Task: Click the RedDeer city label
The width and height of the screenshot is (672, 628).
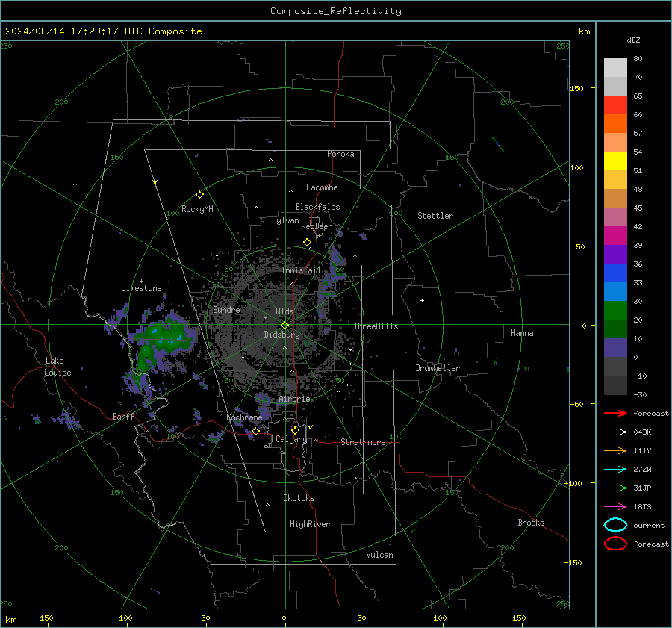Action: [x=317, y=226]
